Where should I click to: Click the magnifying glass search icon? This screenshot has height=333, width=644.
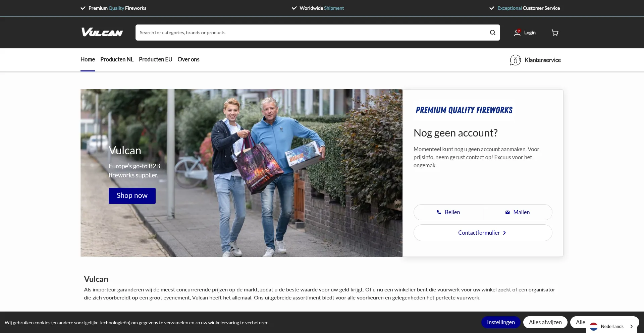[492, 33]
